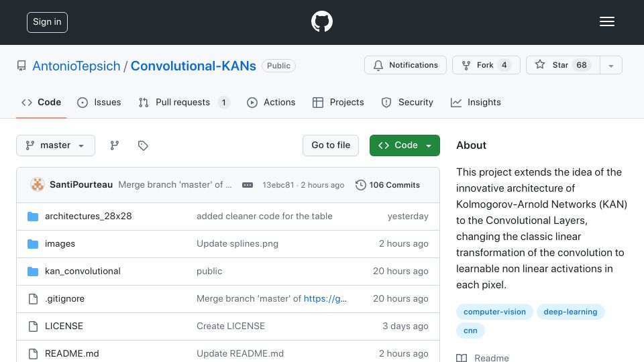Select the deep-learning topic tag
This screenshot has height=362, width=644.
pos(570,312)
